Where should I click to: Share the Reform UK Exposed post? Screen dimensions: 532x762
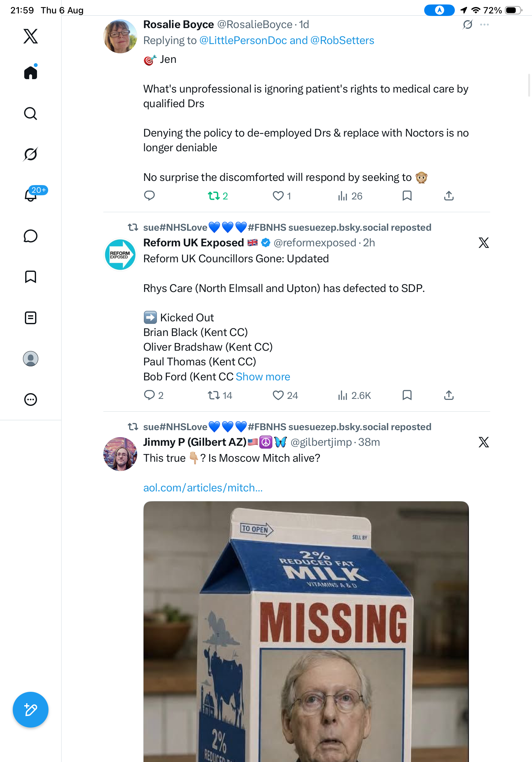coord(449,395)
